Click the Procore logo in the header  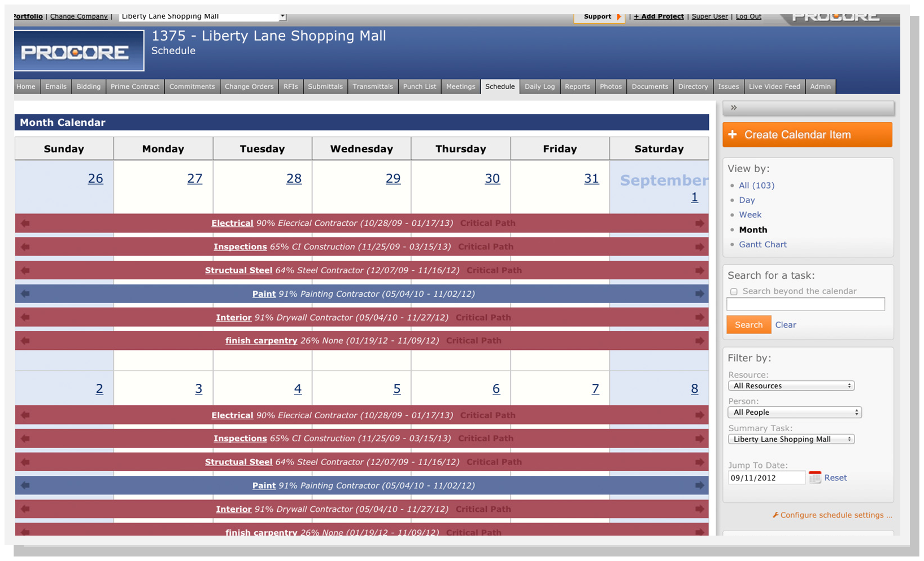coord(79,51)
